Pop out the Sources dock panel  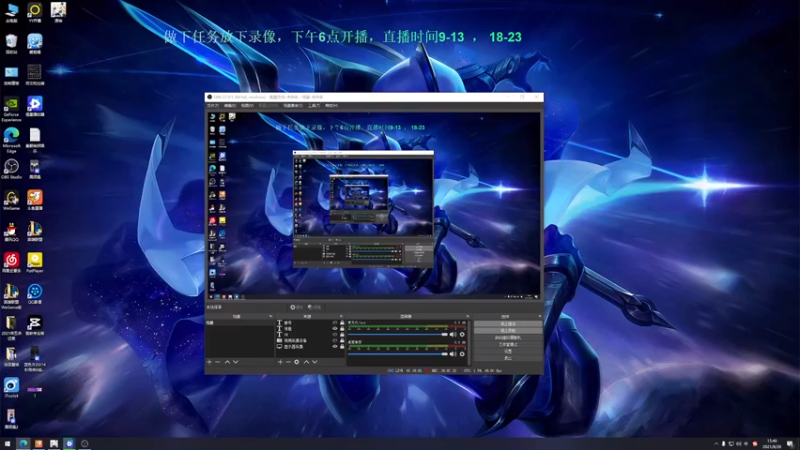click(341, 316)
